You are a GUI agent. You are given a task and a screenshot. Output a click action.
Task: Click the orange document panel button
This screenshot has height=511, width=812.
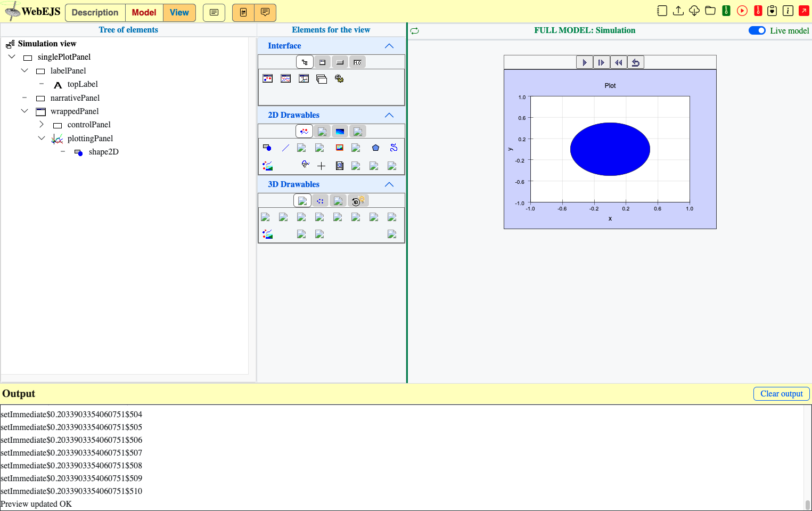coord(243,13)
